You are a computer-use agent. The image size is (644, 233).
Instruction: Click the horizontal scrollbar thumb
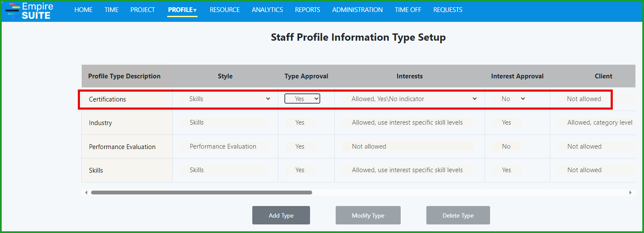coord(201,193)
